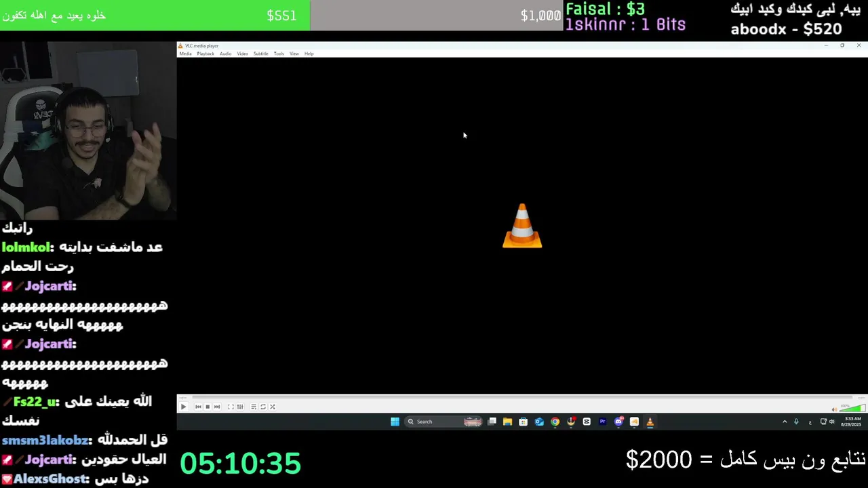Toggle random shuffle in VLC

coord(273,407)
